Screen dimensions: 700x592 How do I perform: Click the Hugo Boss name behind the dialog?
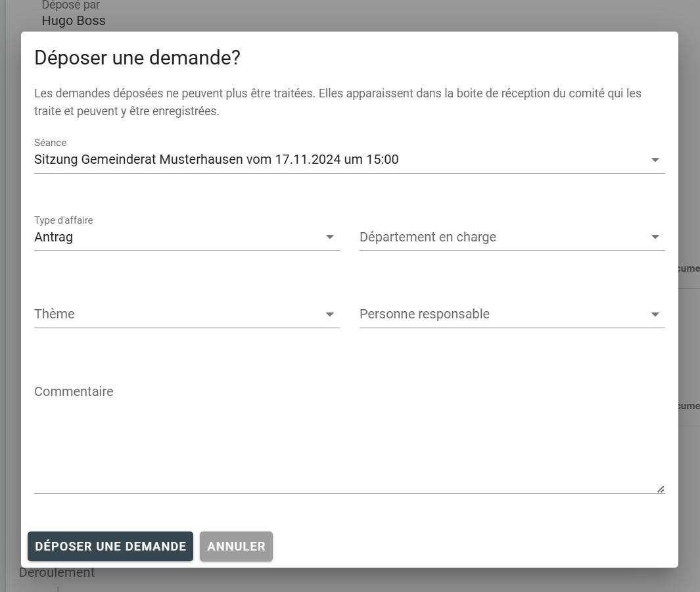point(74,20)
